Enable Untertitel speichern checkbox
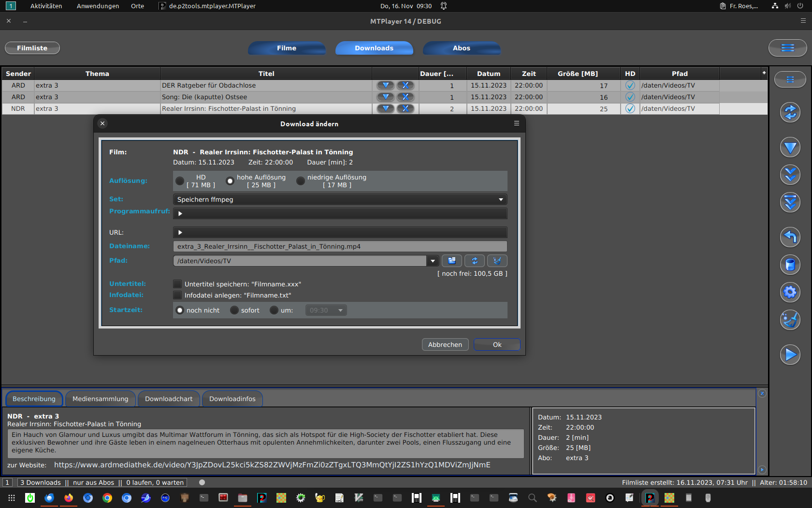The height and width of the screenshot is (508, 812). pos(177,284)
